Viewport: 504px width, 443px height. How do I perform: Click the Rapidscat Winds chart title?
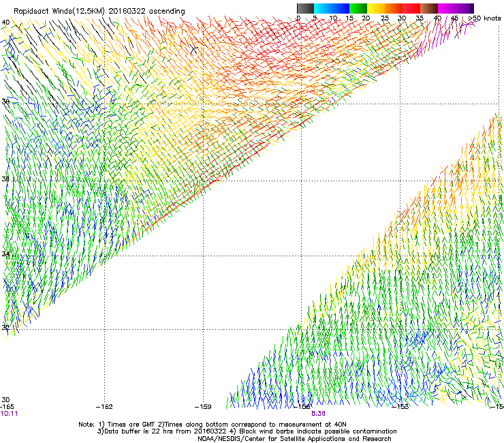tap(99, 12)
